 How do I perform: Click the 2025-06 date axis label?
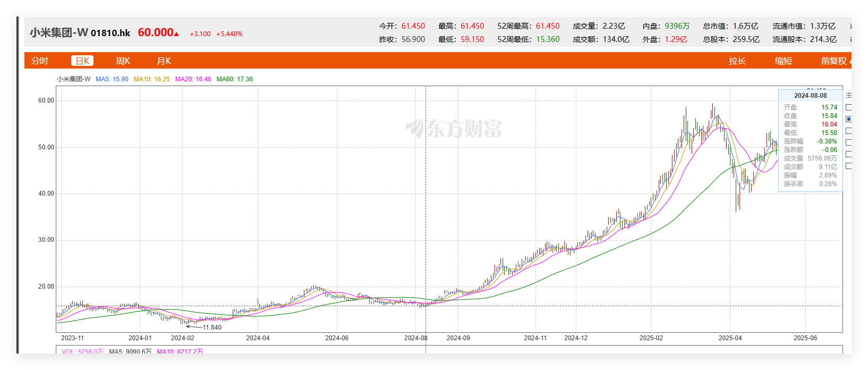(805, 338)
